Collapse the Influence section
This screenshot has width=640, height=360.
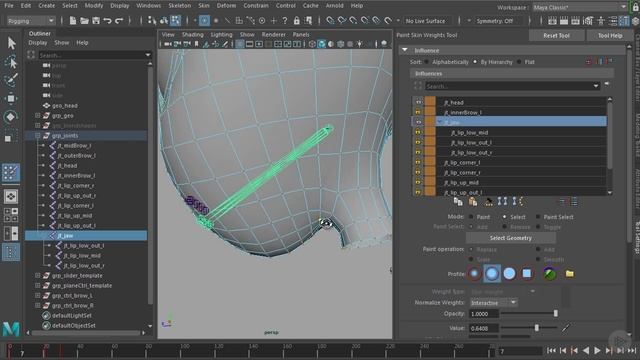coord(404,50)
